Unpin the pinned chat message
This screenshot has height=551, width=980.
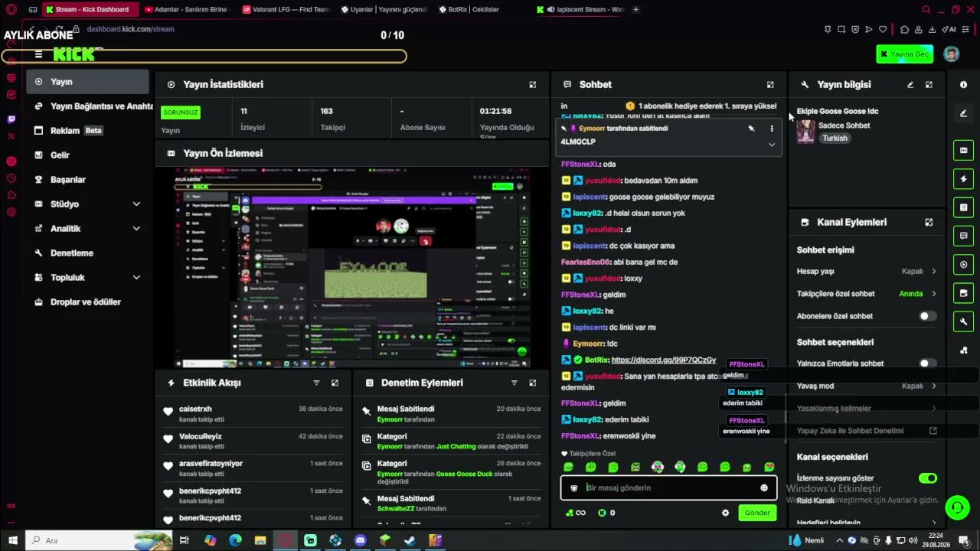point(751,129)
